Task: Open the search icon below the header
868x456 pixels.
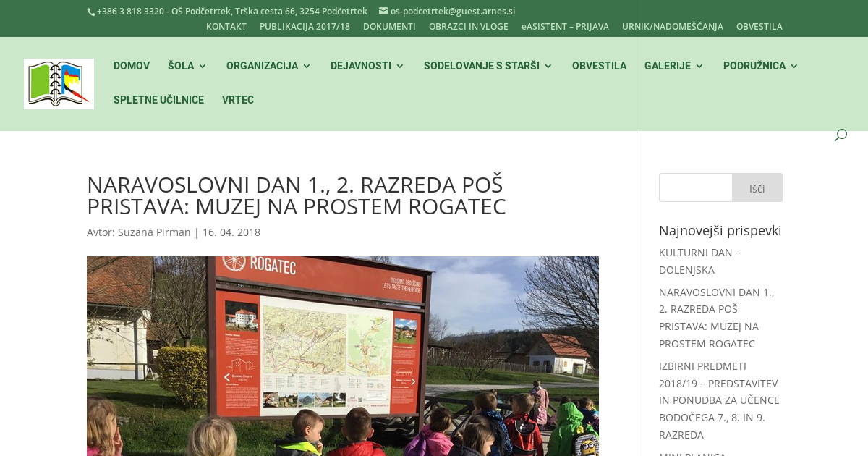Action: 841,135
